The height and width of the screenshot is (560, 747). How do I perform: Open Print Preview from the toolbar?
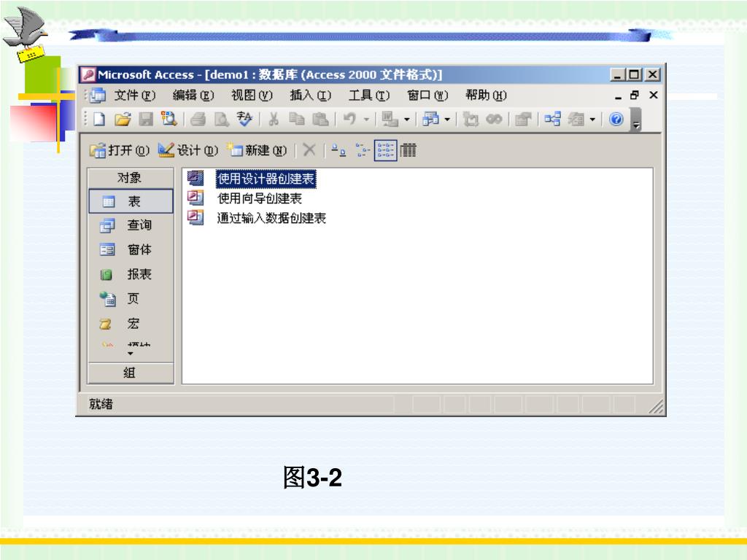click(x=222, y=119)
